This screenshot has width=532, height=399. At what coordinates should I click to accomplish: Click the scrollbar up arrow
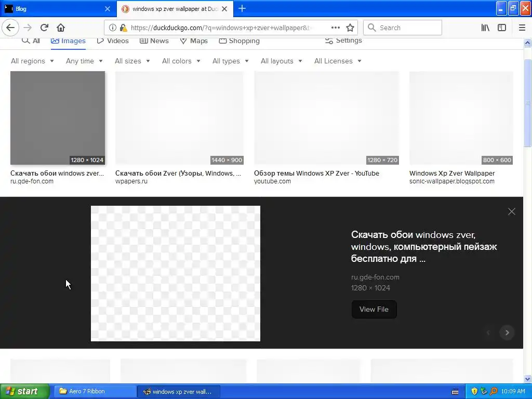[x=527, y=43]
